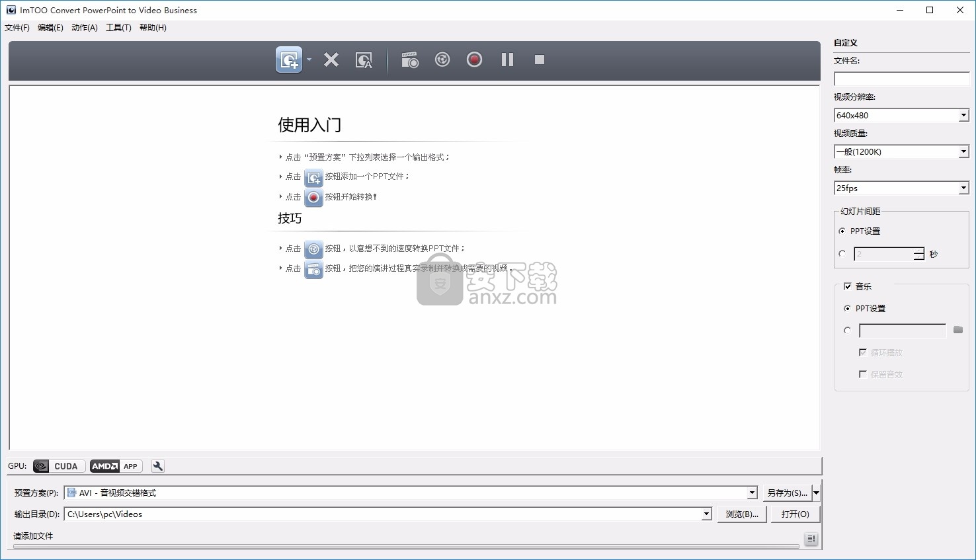Click the music file path field
The height and width of the screenshot is (560, 976).
click(x=903, y=331)
